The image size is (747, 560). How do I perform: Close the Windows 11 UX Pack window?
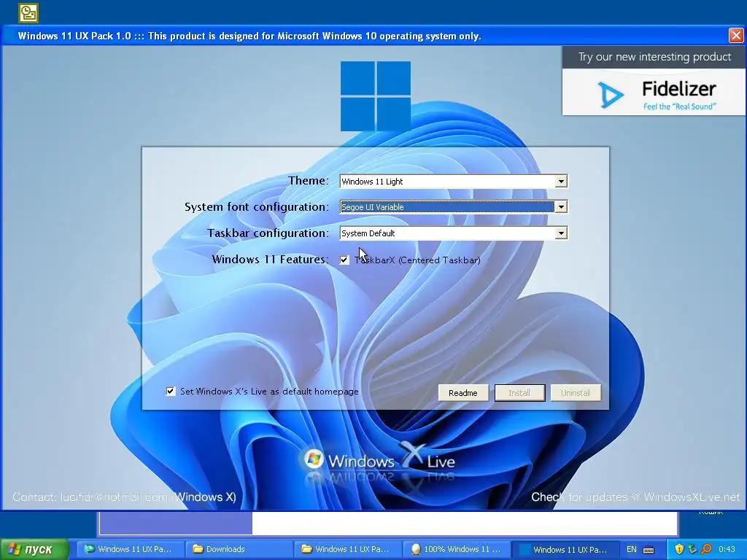tap(735, 35)
